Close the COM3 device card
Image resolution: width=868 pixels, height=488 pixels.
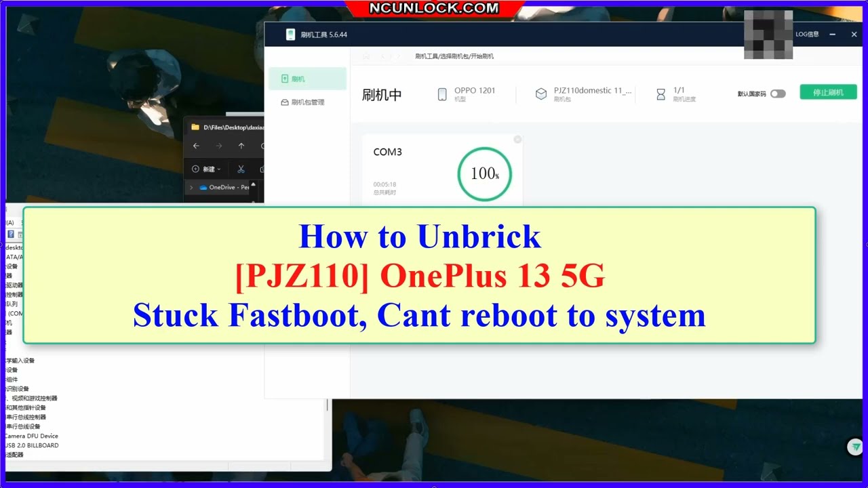[517, 140]
